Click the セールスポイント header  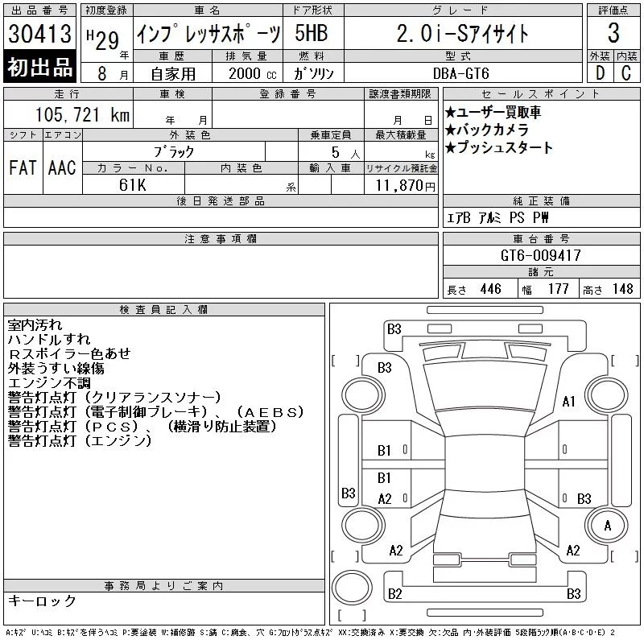point(541,94)
